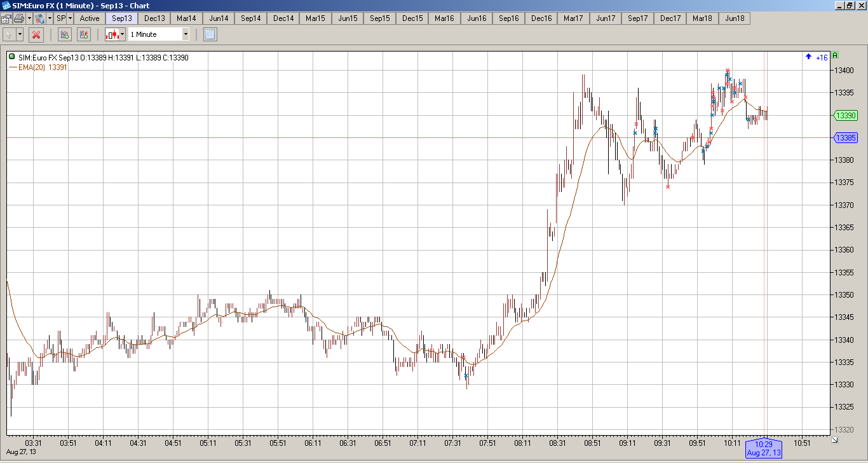Select the pointer cursor tool
The image size is (868, 463).
point(9,34)
